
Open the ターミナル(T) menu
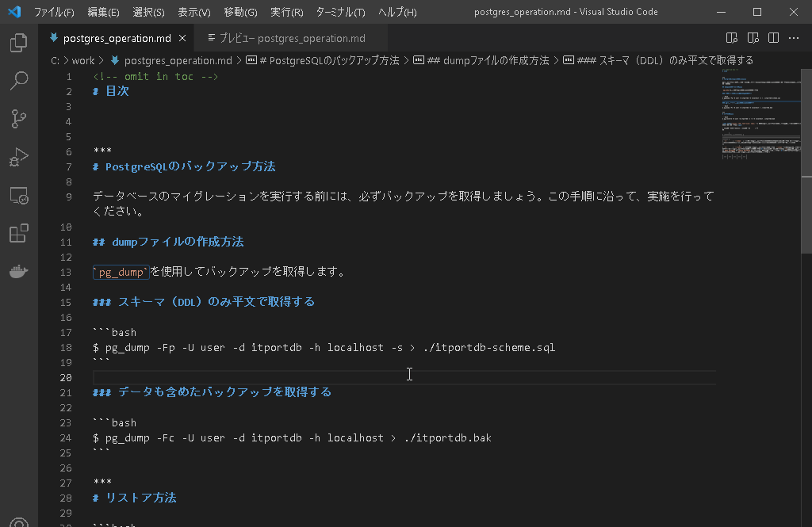pyautogui.click(x=340, y=12)
